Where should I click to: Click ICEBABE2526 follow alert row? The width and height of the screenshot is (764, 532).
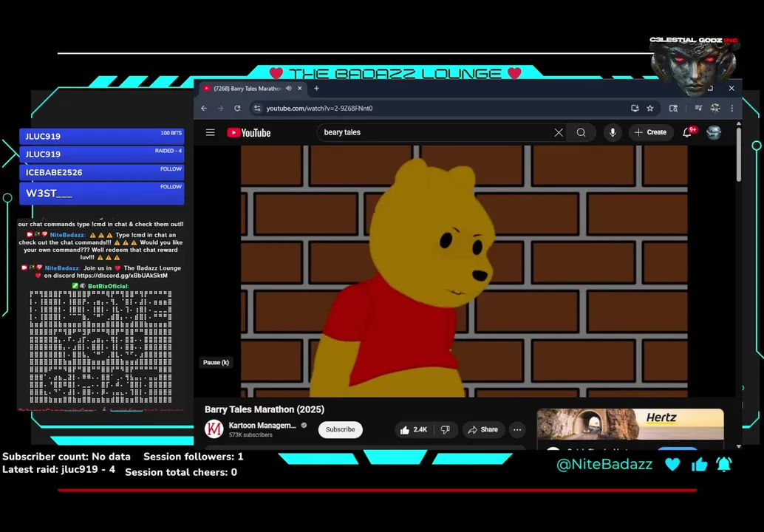pos(102,172)
